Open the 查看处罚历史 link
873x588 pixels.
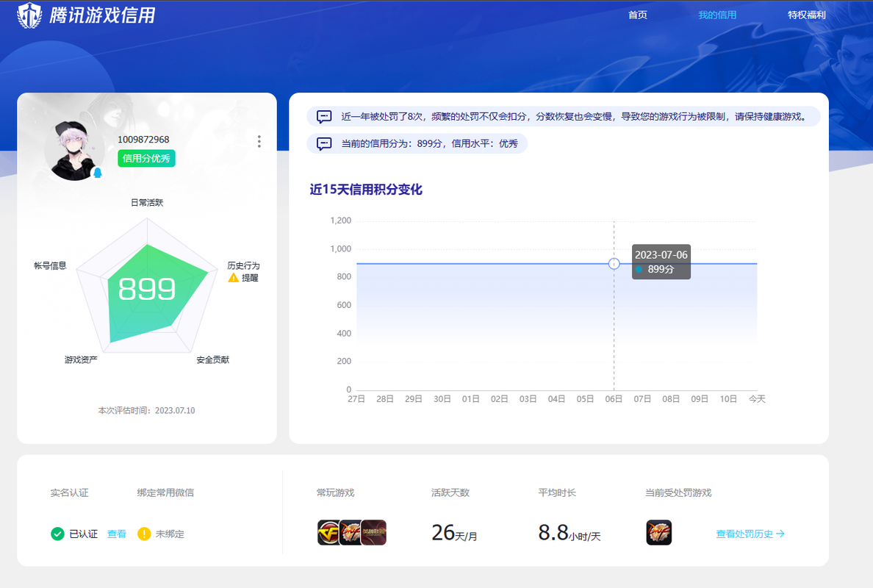pyautogui.click(x=750, y=534)
